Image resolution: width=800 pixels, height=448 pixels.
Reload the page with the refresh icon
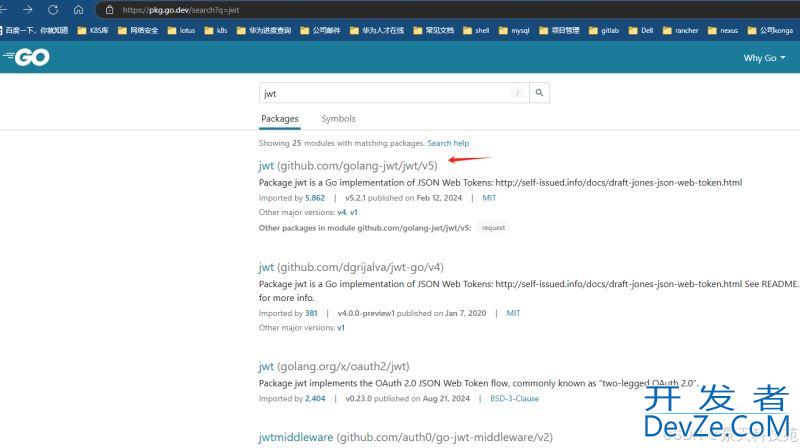[x=53, y=10]
